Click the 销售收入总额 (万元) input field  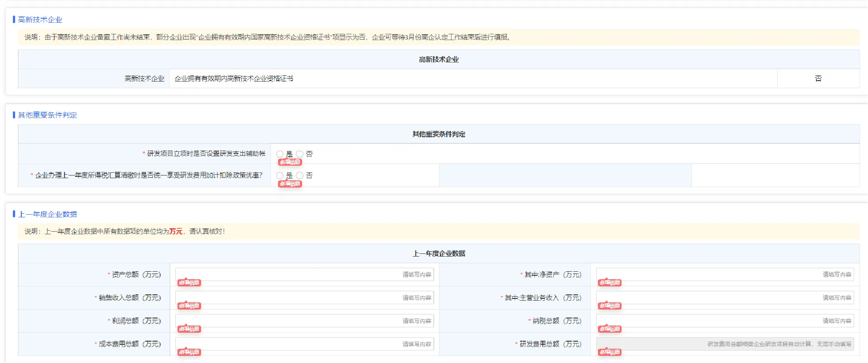305,298
